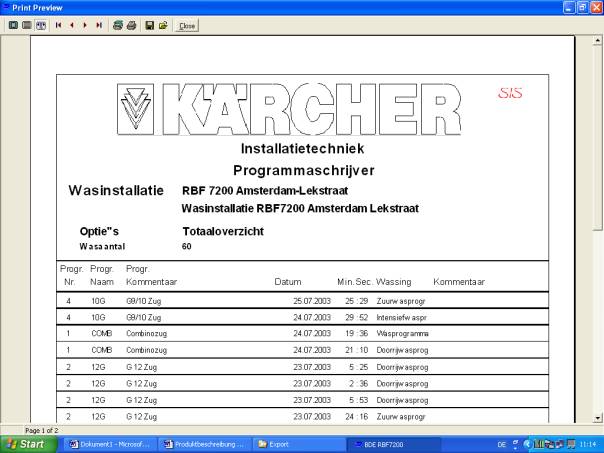The width and height of the screenshot is (604, 453).
Task: Click the Wasaantal value 60
Action: coord(186,247)
